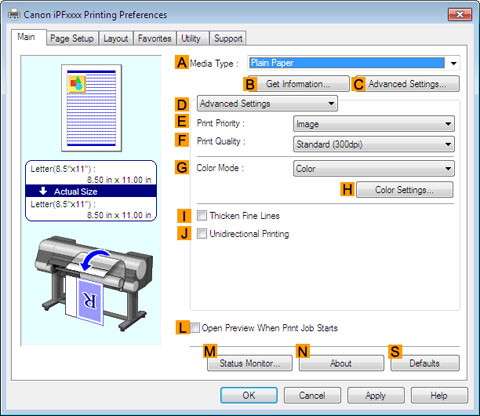Image resolution: width=480 pixels, height=416 pixels.
Task: Launch the Status Monitor
Action: (250, 363)
